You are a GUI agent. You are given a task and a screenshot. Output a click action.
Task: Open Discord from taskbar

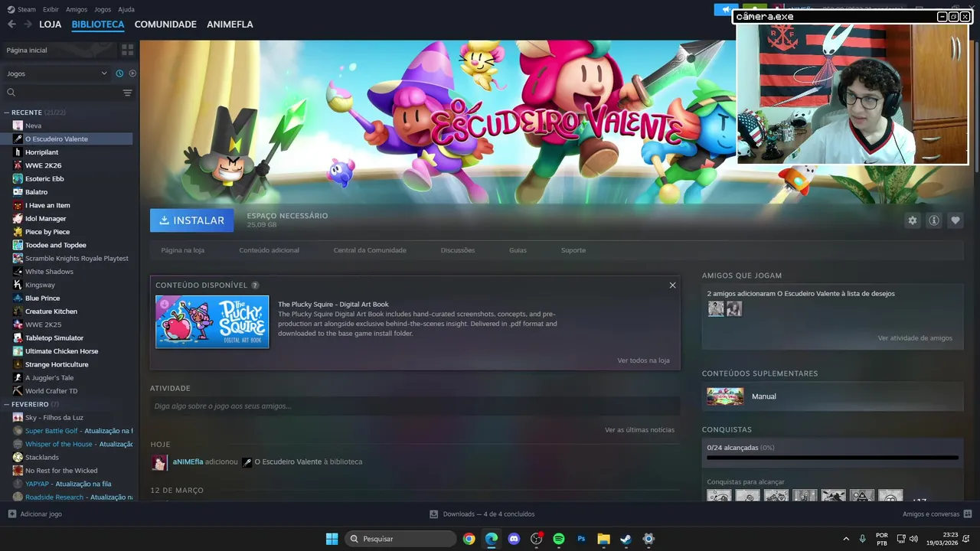pyautogui.click(x=514, y=539)
